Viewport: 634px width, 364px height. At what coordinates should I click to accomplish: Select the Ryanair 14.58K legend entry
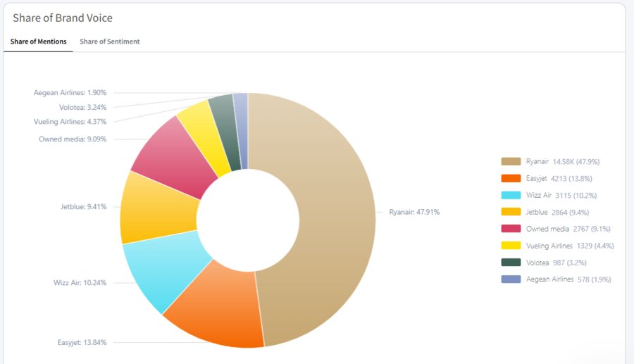[550, 162]
